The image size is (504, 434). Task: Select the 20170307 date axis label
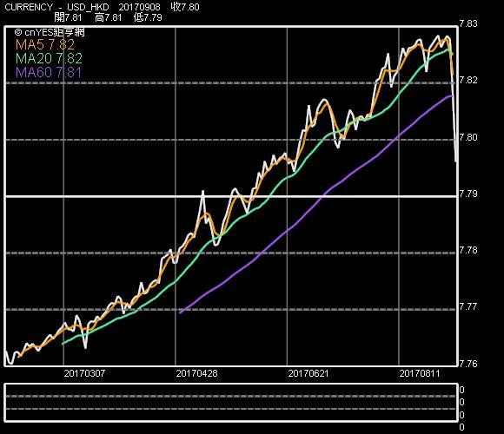(84, 373)
